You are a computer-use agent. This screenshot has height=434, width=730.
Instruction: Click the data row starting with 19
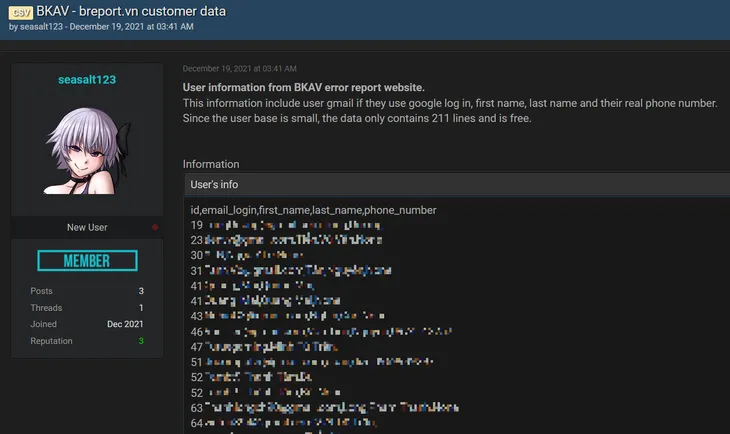[x=285, y=225]
